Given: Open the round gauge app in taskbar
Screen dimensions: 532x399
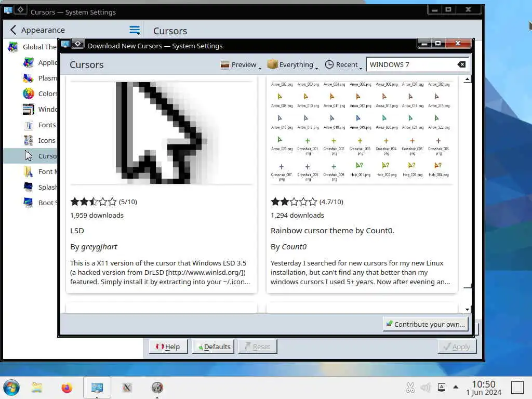Looking at the screenshot, I should click(157, 388).
